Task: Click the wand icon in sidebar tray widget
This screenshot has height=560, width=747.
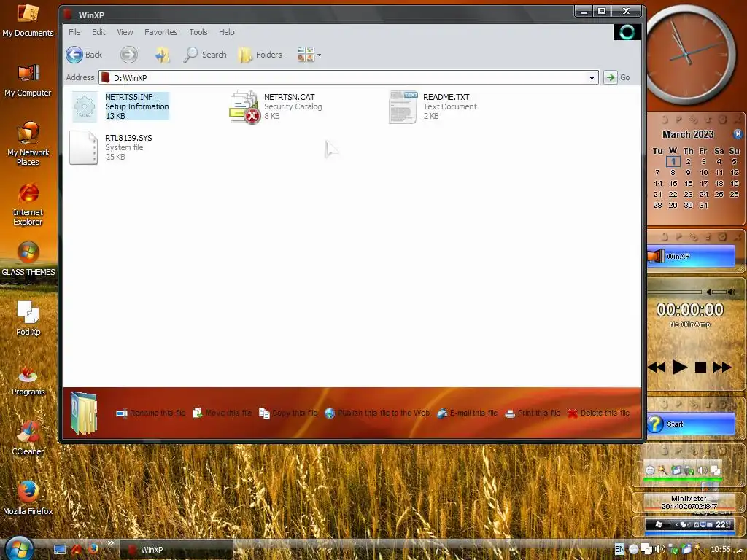Action: pyautogui.click(x=662, y=470)
